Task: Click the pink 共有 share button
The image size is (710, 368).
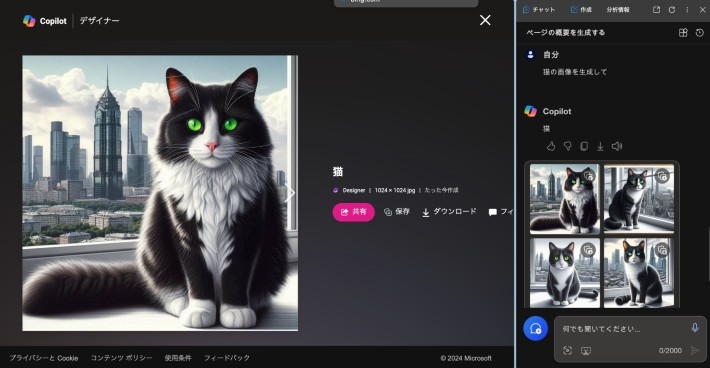Action: tap(353, 212)
